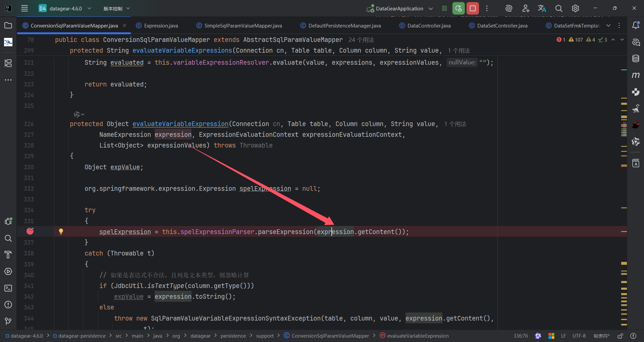This screenshot has width=644, height=342.
Task: Switch to DataSetFmkTemplate tab
Action: [572, 25]
